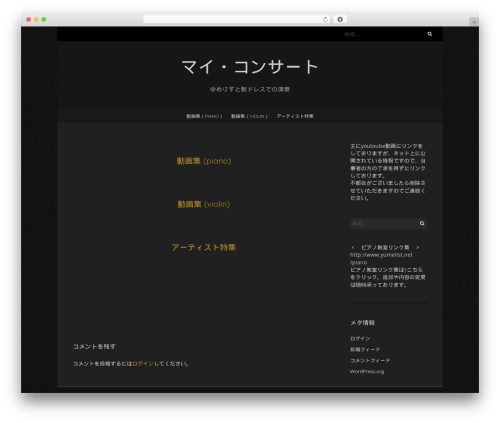
Task: Focus the top header search field
Action: (383, 34)
